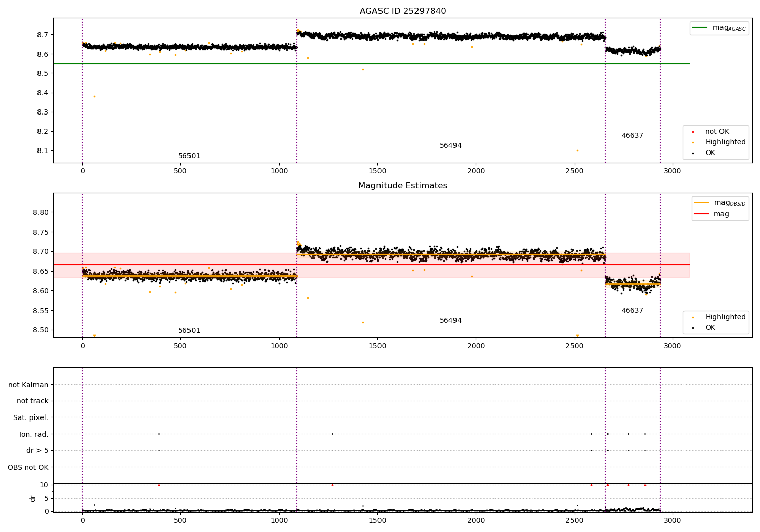Screen dimensions: 760x532
Task: Click the green line sample in the top legend
Action: 700,28
